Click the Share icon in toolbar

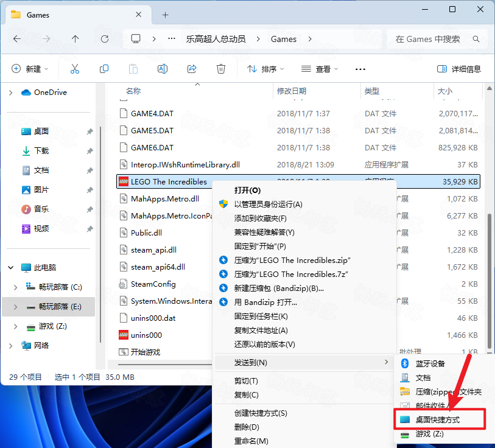pos(192,69)
